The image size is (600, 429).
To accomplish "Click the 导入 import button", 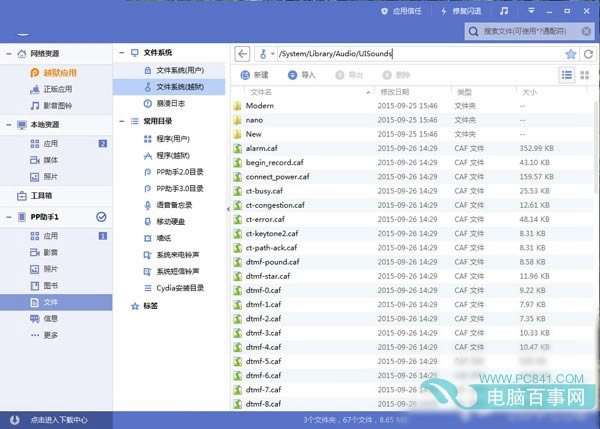I will [x=302, y=75].
